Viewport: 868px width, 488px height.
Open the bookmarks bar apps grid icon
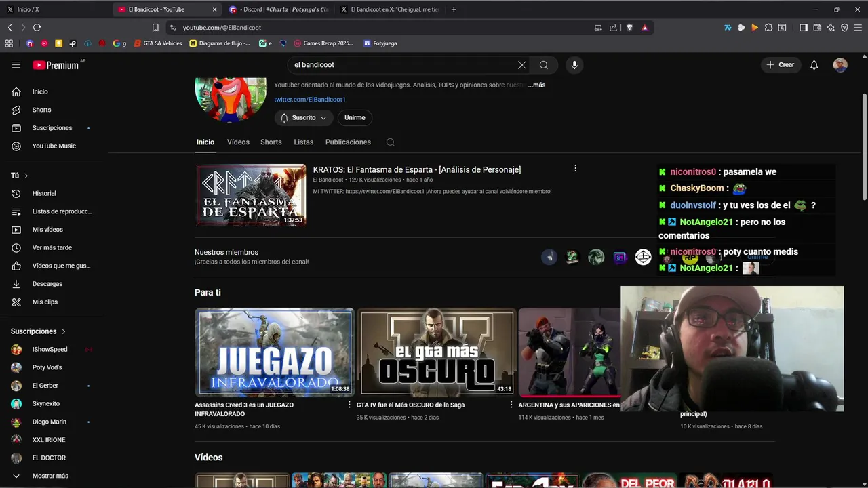(9, 43)
